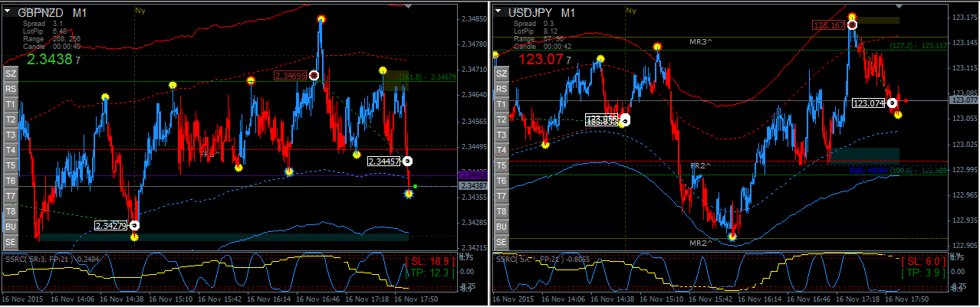Select T1 button on USDJPY chart
Image resolution: width=980 pixels, height=307 pixels.
click(502, 104)
